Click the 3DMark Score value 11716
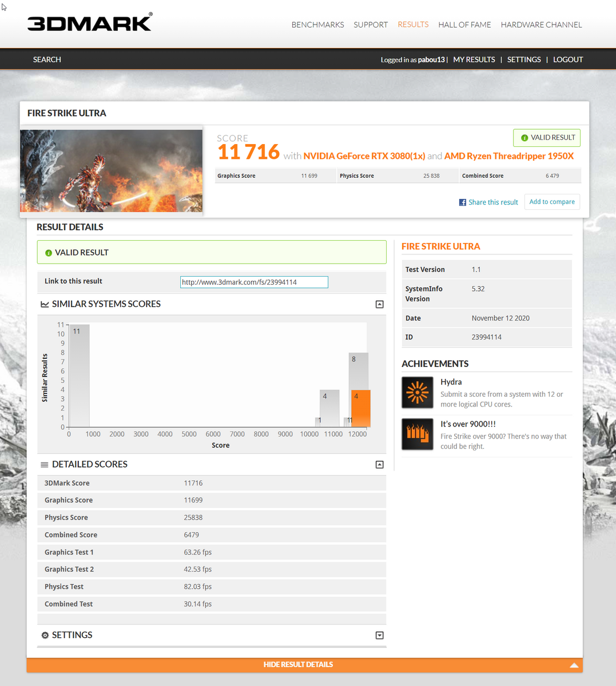This screenshot has height=686, width=616. click(x=193, y=483)
